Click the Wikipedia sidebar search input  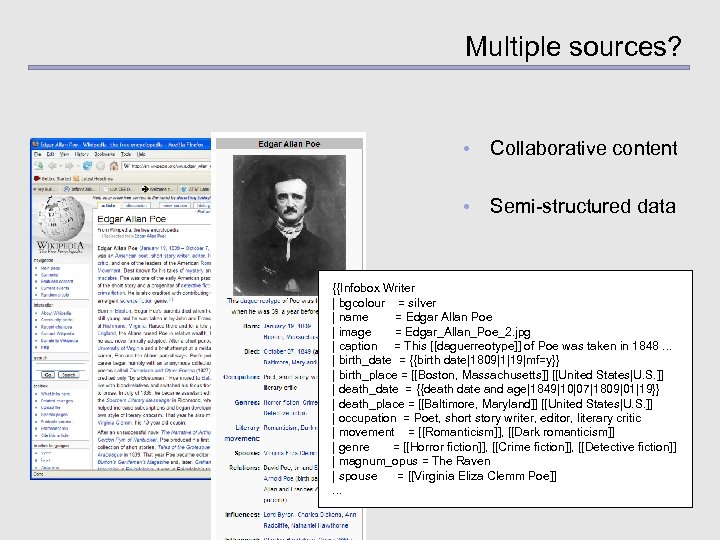(61, 366)
